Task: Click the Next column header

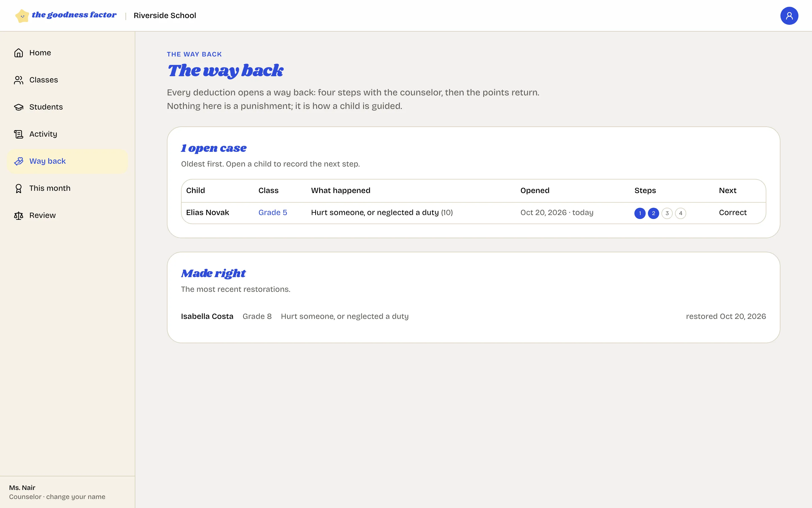Action: click(727, 190)
